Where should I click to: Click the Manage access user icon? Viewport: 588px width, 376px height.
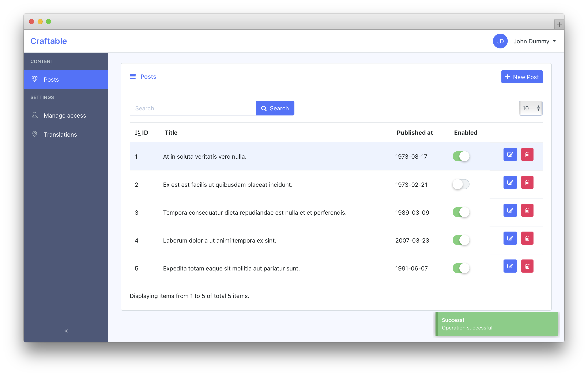pyautogui.click(x=35, y=115)
